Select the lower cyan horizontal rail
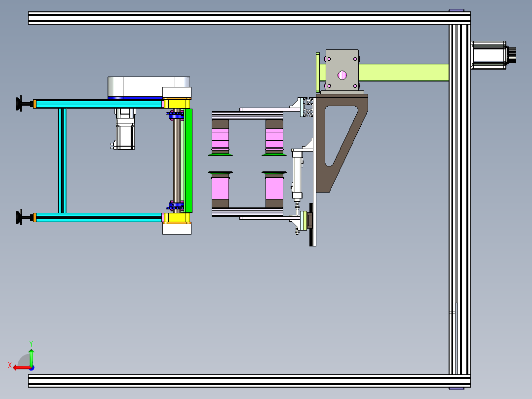 pos(99,217)
